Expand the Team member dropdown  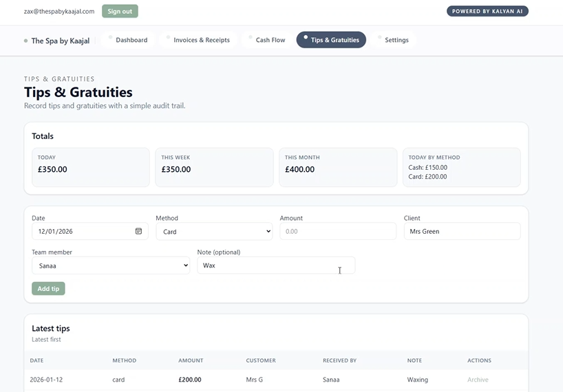110,265
